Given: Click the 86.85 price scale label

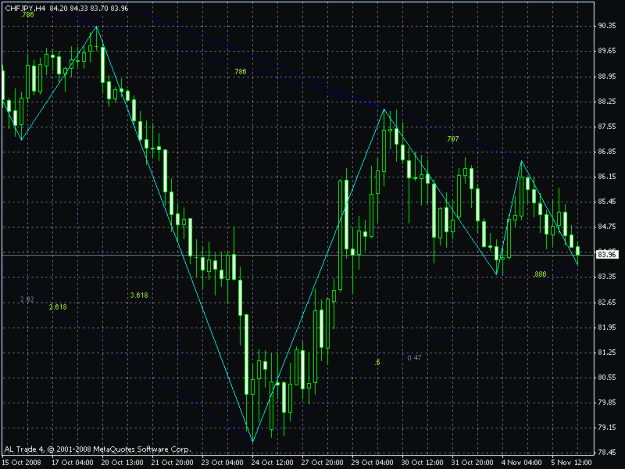Looking at the screenshot, I should (x=607, y=152).
